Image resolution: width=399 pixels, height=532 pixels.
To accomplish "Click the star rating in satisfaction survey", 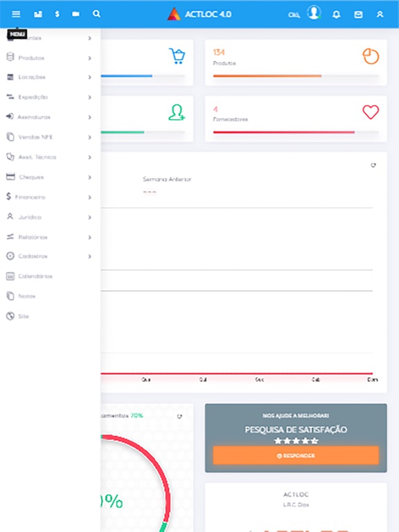I will point(296,441).
